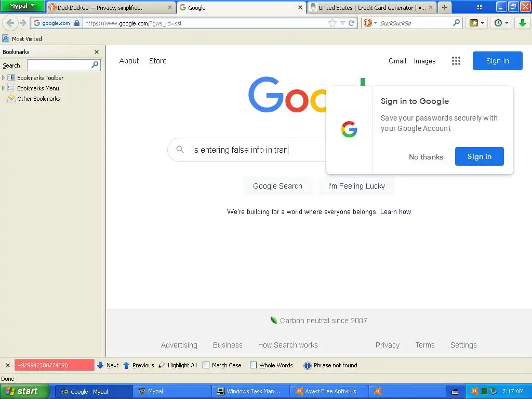Click the top-right Sign in button
Viewport: 532px width, 399px height.
497,61
